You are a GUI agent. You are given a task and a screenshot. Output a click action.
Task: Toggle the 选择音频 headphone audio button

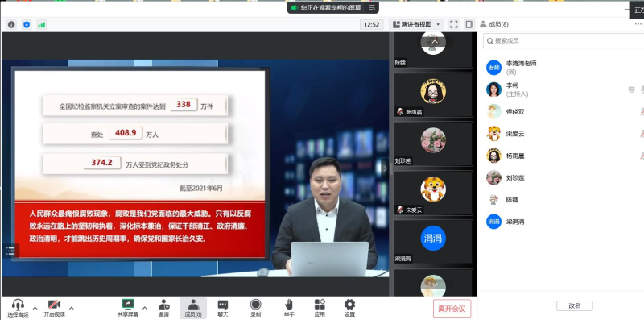[18, 308]
